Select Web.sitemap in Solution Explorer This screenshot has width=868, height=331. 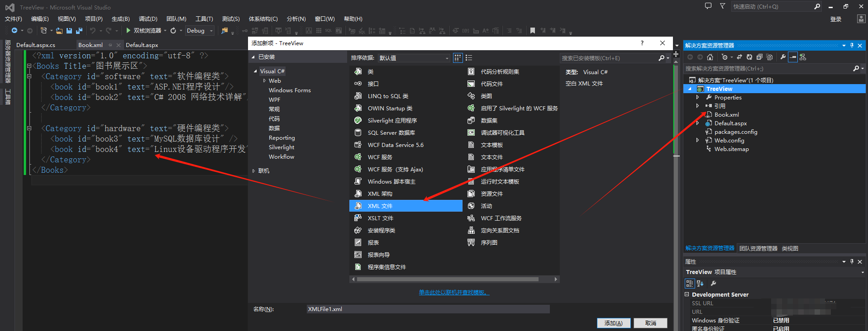click(x=731, y=149)
